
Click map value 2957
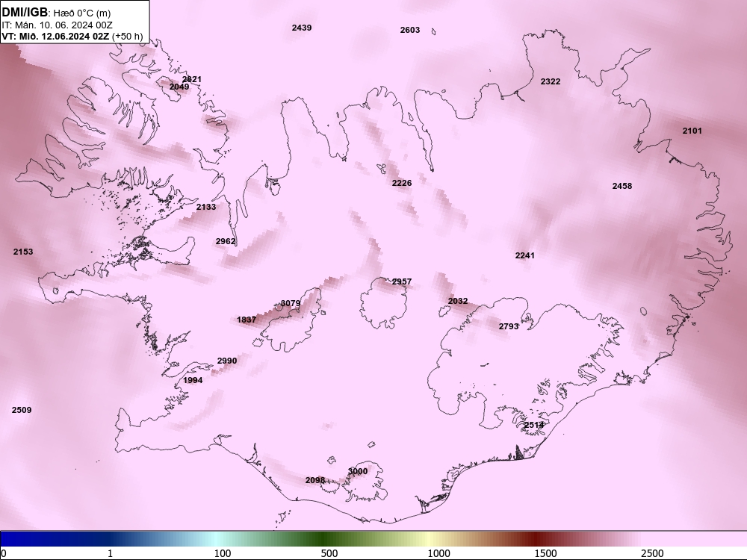(402, 282)
